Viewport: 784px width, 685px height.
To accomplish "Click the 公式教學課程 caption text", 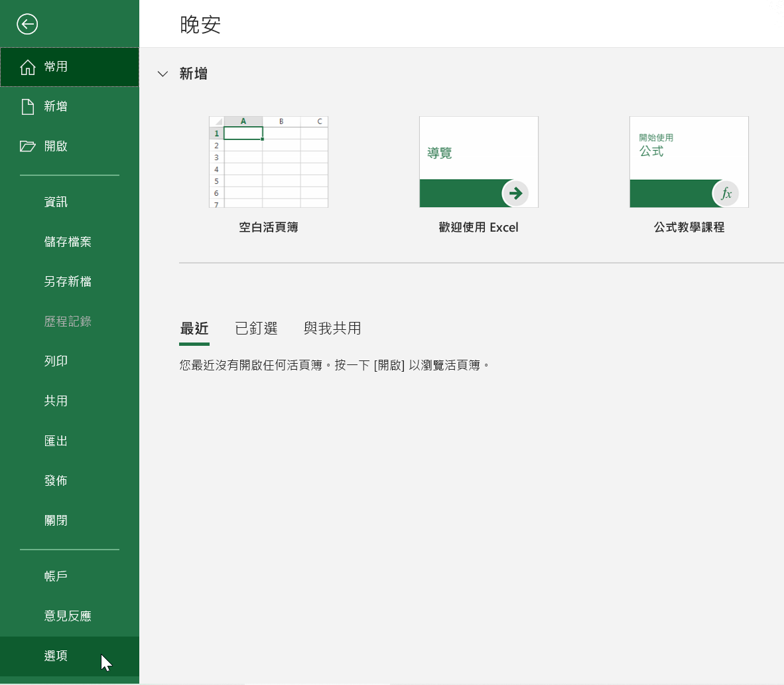I will [689, 227].
